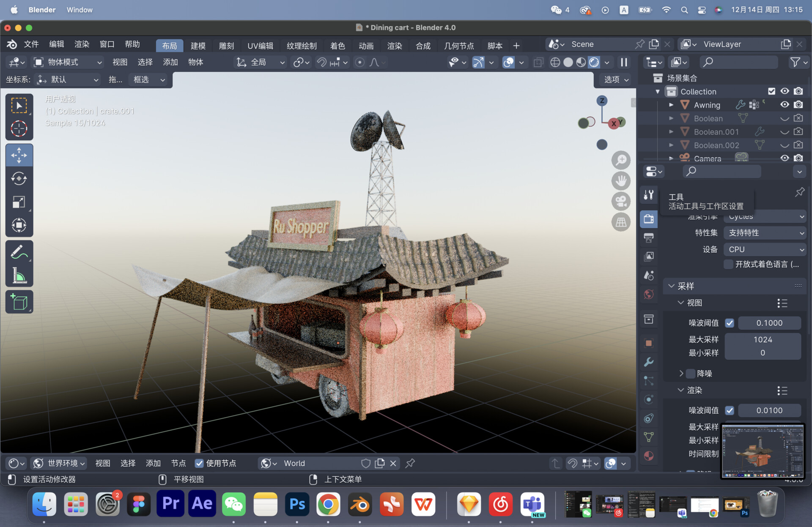Adjust the viewport max samples 1024 field
The height and width of the screenshot is (527, 812).
pos(763,340)
